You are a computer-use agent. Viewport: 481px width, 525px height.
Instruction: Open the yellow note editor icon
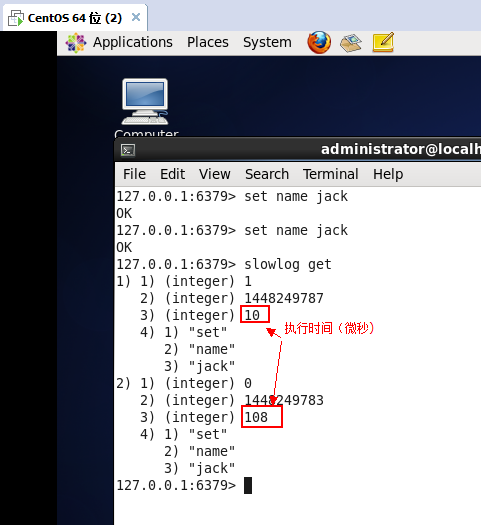[383, 42]
